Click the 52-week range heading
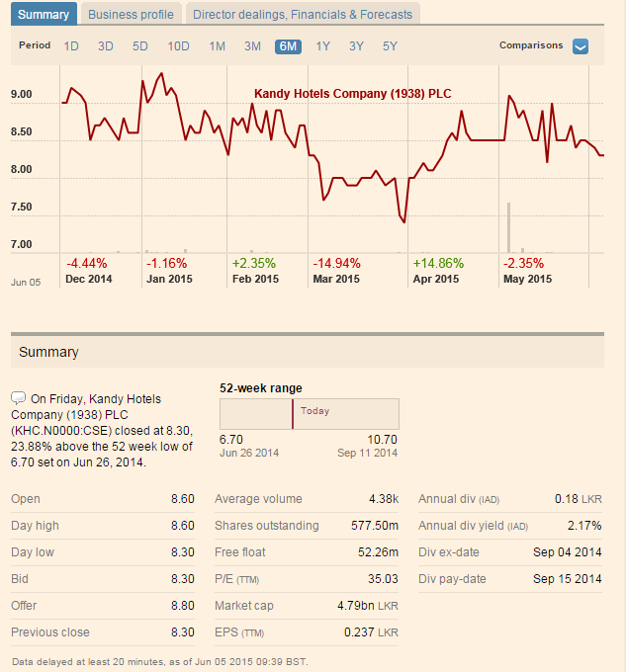This screenshot has height=672, width=626. (261, 388)
